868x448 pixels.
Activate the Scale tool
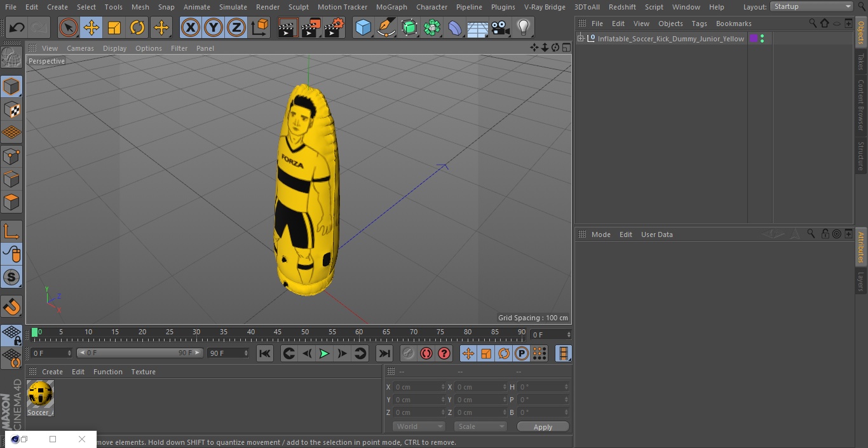pyautogui.click(x=114, y=28)
